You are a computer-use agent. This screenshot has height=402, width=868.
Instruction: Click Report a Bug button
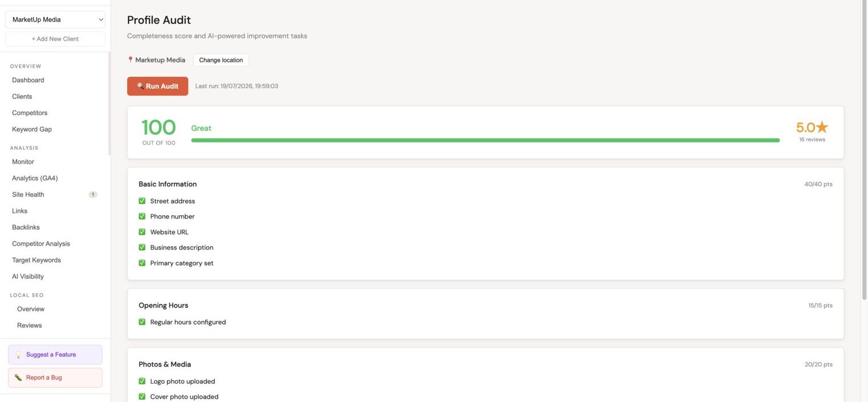click(55, 378)
